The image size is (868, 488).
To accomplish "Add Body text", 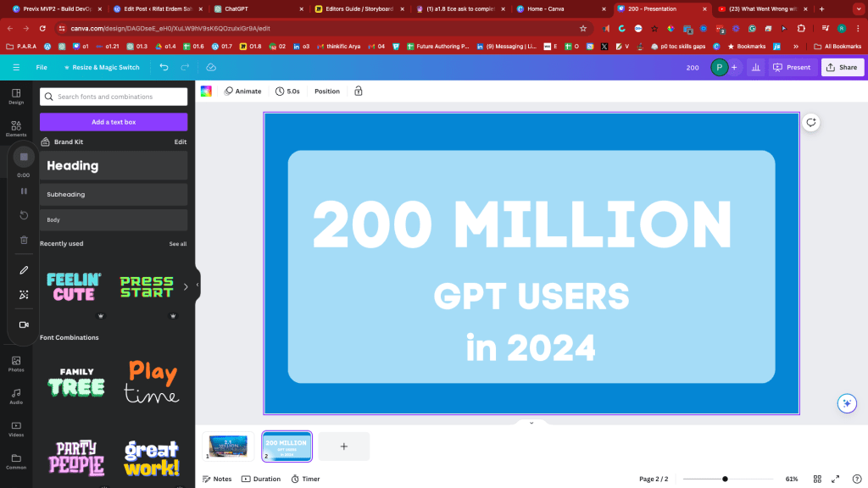I will pos(114,219).
